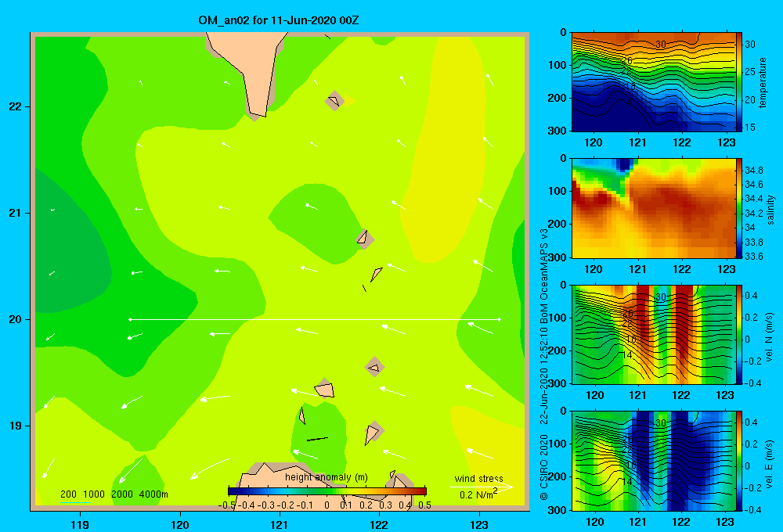The width and height of the screenshot is (783, 532).
Task: Click longitude label 119 on main map
Action: coord(81,524)
